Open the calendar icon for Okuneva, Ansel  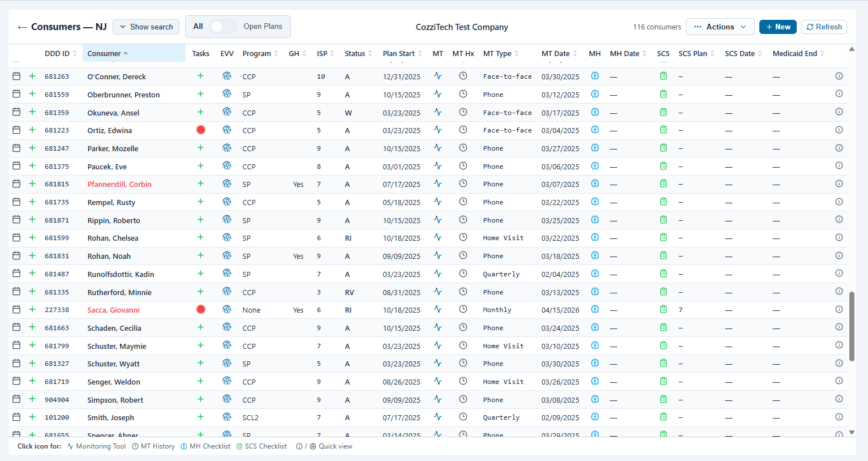click(x=16, y=112)
